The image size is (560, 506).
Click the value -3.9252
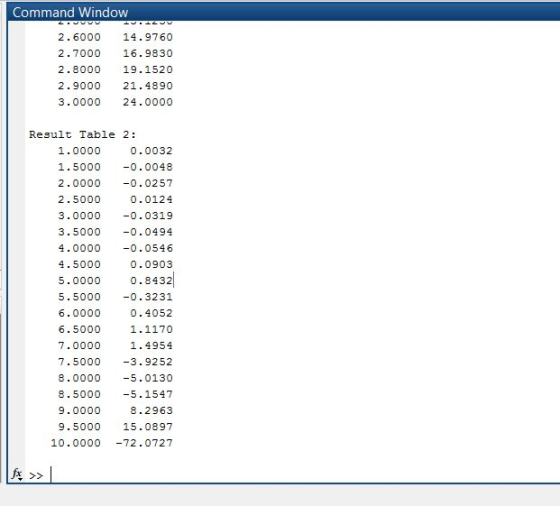[148, 362]
